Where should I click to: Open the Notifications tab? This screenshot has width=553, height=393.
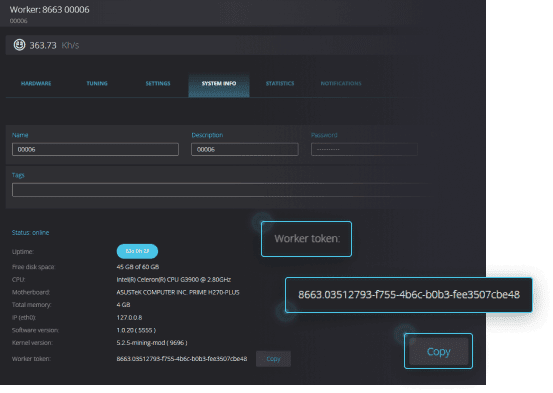341,84
